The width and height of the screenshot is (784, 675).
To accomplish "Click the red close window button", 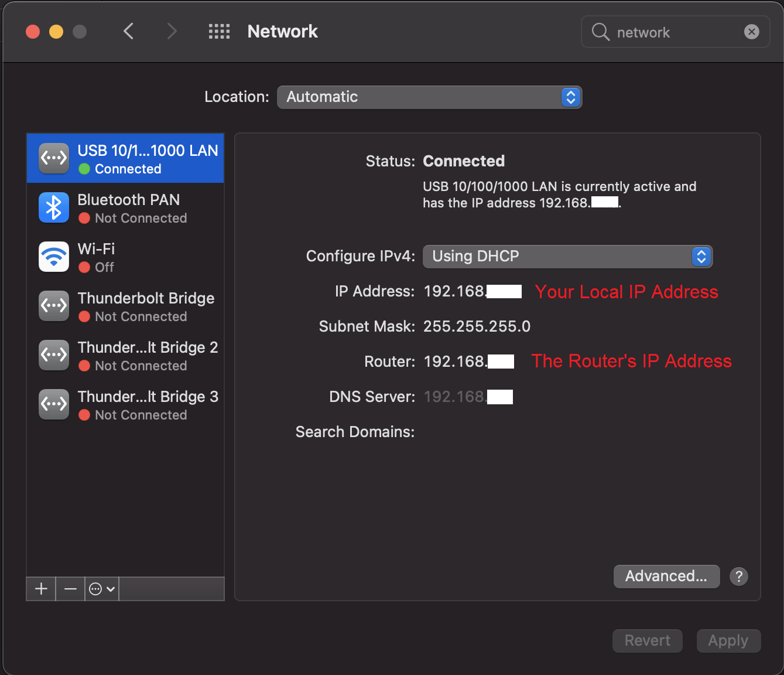I will click(x=33, y=32).
